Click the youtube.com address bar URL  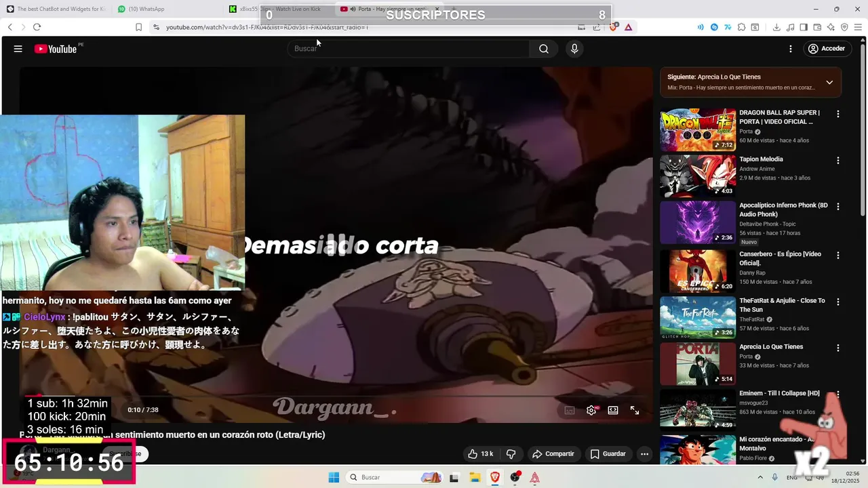pyautogui.click(x=267, y=27)
